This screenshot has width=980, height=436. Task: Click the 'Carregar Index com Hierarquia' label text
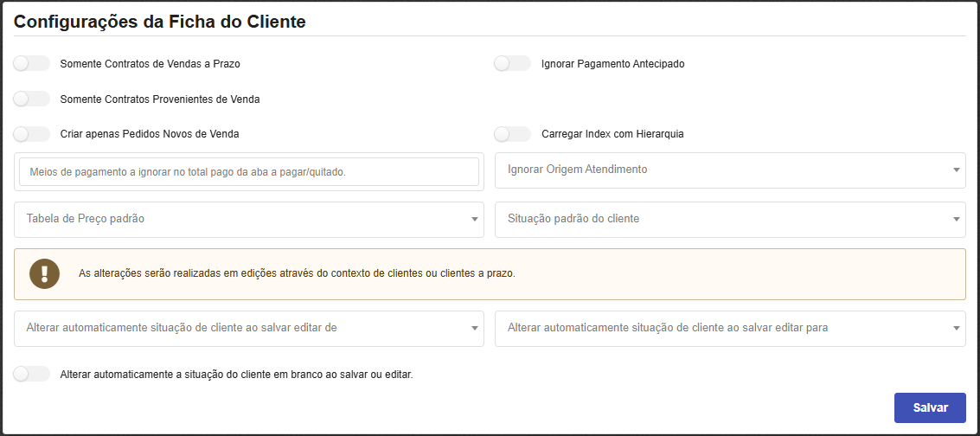(612, 134)
